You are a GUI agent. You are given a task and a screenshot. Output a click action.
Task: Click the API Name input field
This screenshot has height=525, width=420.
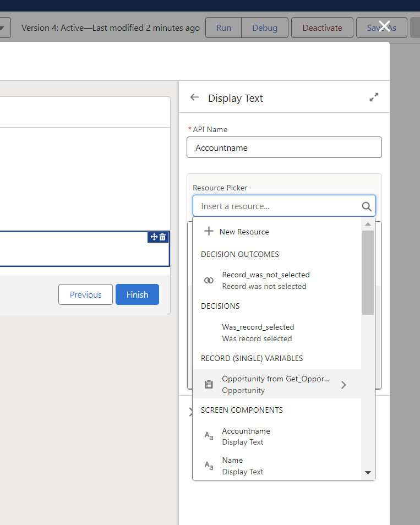coord(284,147)
